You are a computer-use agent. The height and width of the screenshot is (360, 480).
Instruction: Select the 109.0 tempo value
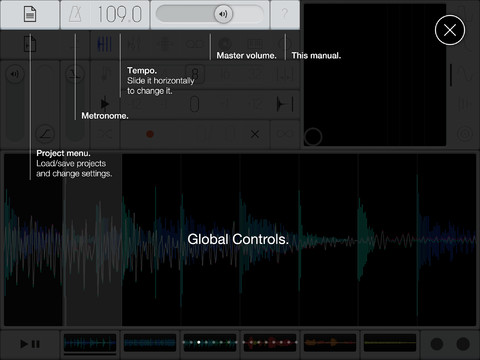click(120, 14)
